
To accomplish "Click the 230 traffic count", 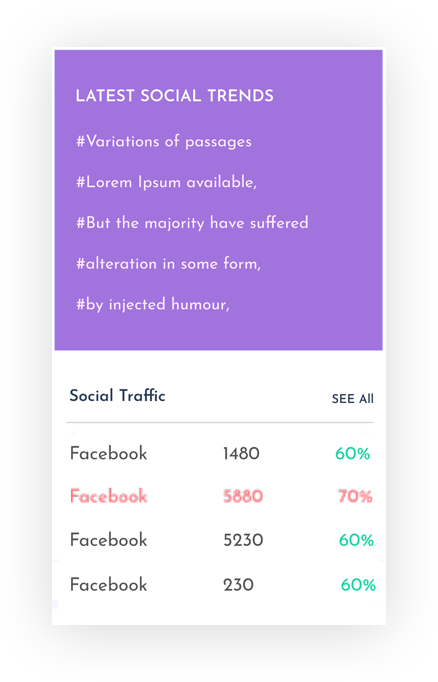I will coord(238,585).
